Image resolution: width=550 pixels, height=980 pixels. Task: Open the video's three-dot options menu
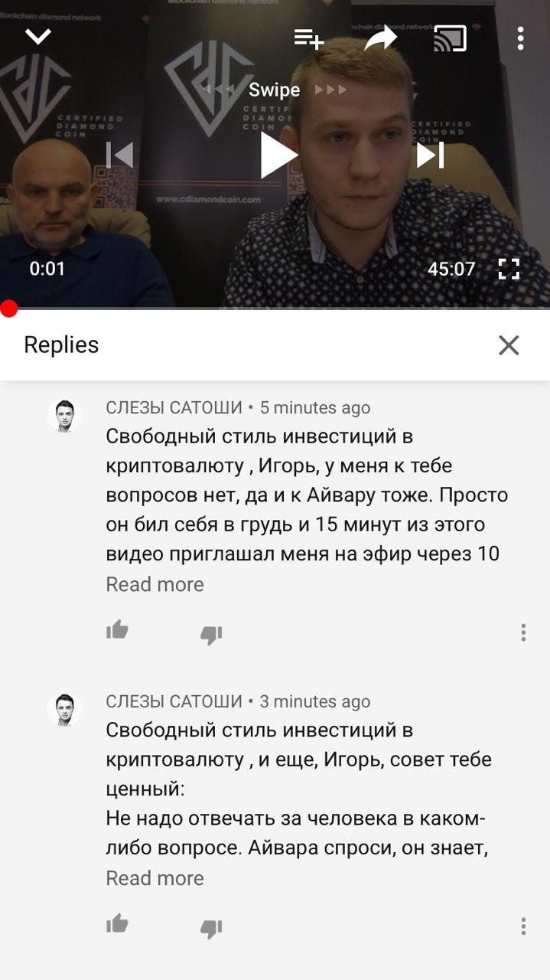(x=520, y=38)
